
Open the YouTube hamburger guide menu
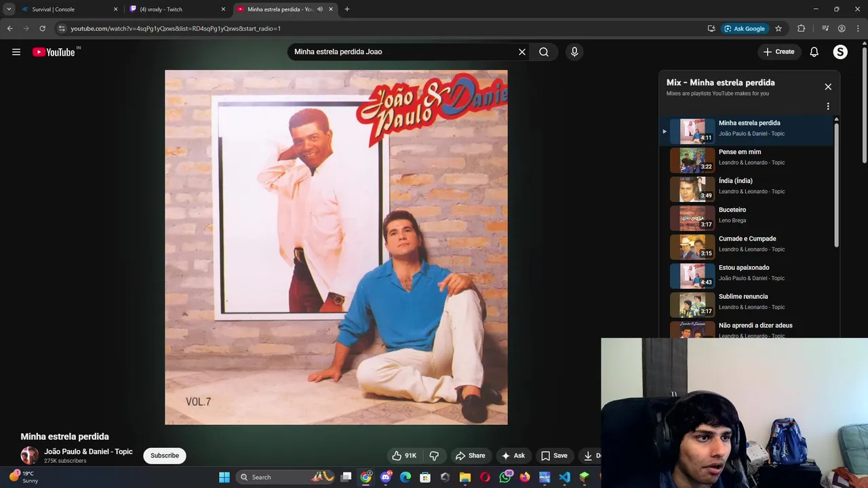pos(16,52)
